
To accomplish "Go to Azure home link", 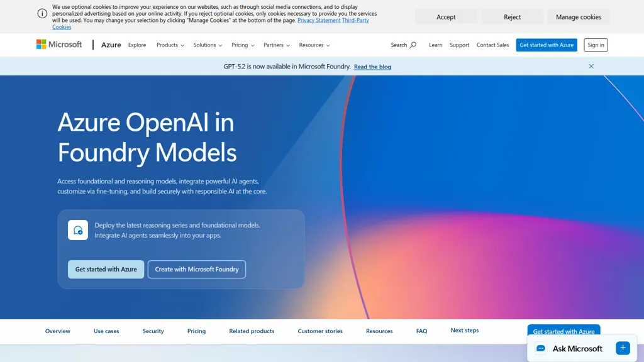I will [x=111, y=45].
